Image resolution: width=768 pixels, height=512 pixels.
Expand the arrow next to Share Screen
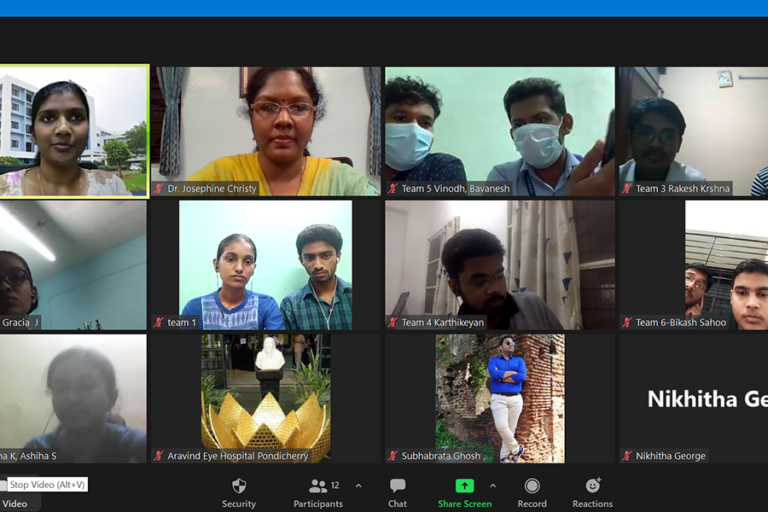(x=493, y=486)
